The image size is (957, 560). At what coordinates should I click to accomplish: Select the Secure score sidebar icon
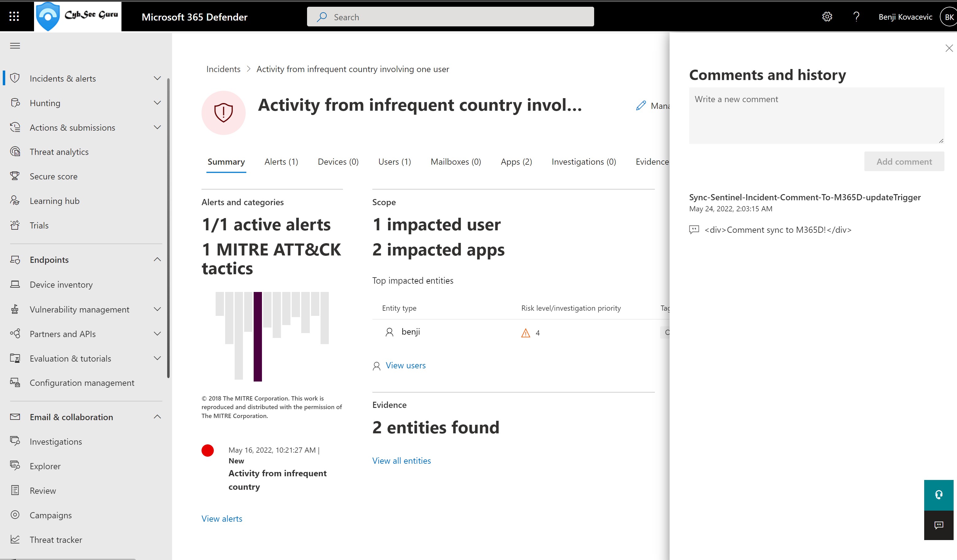(x=15, y=176)
